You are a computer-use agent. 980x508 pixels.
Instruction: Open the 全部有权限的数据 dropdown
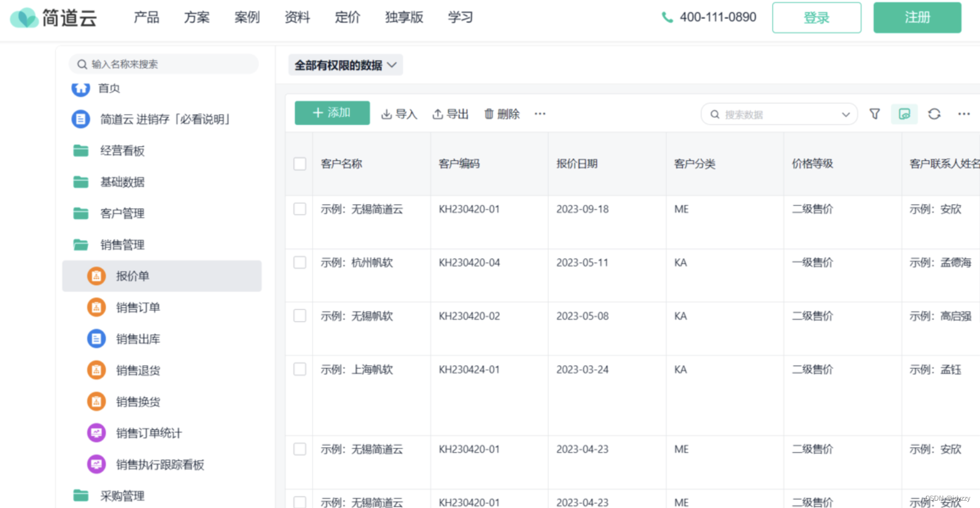click(346, 65)
